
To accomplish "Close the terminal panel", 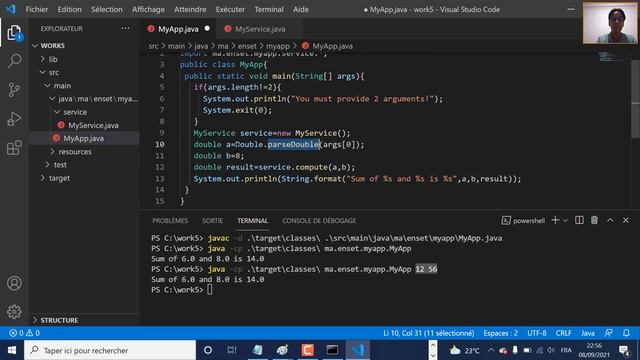I will coord(626,220).
